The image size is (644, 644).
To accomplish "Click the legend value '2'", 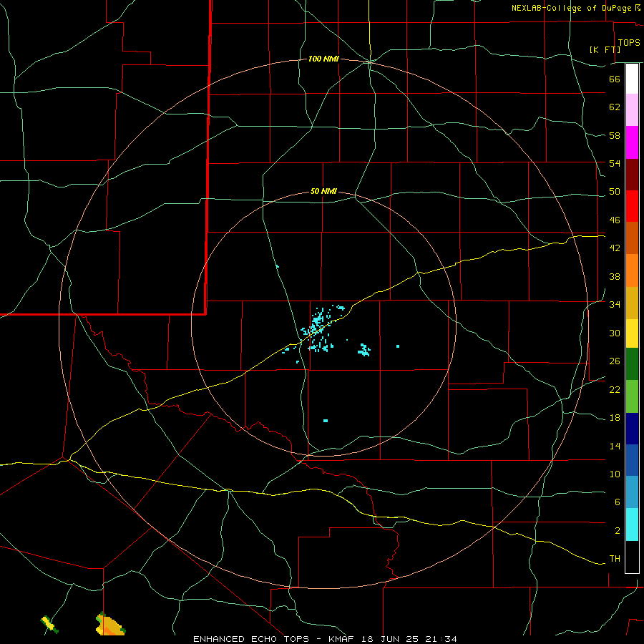I will (x=617, y=531).
